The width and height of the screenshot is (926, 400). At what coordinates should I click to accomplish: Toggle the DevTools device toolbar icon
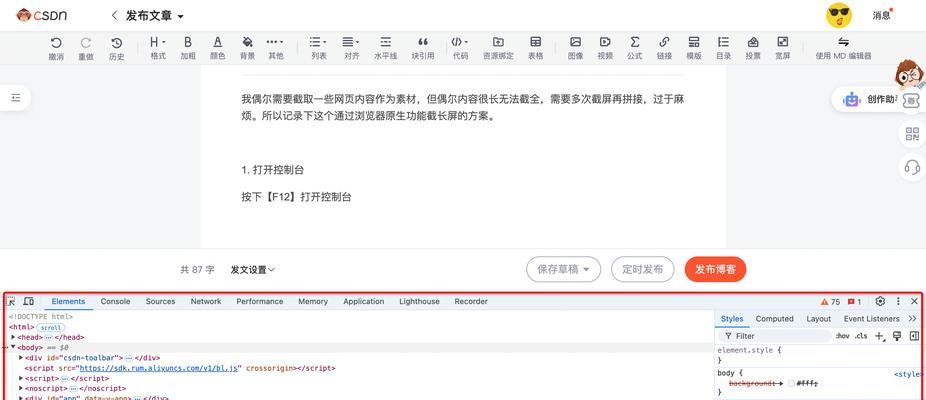coord(28,301)
